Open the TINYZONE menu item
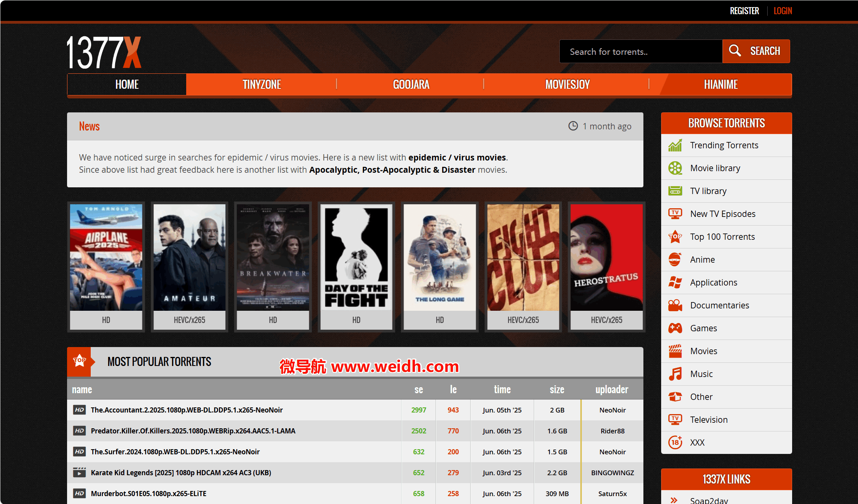 tap(262, 84)
